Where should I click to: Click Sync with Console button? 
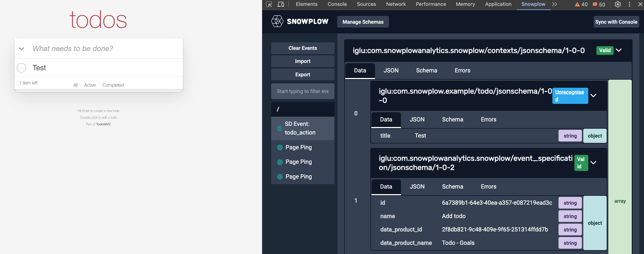(616, 22)
